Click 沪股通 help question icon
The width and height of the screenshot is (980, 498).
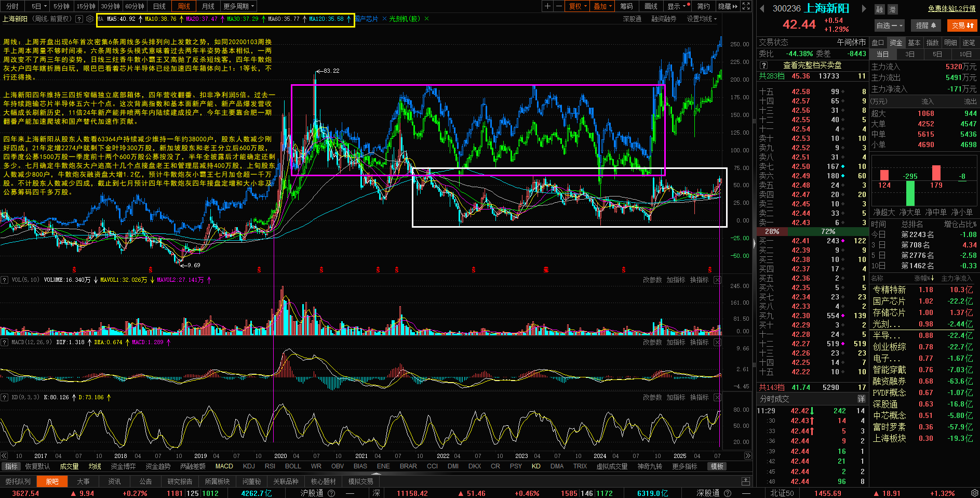(x=331, y=493)
